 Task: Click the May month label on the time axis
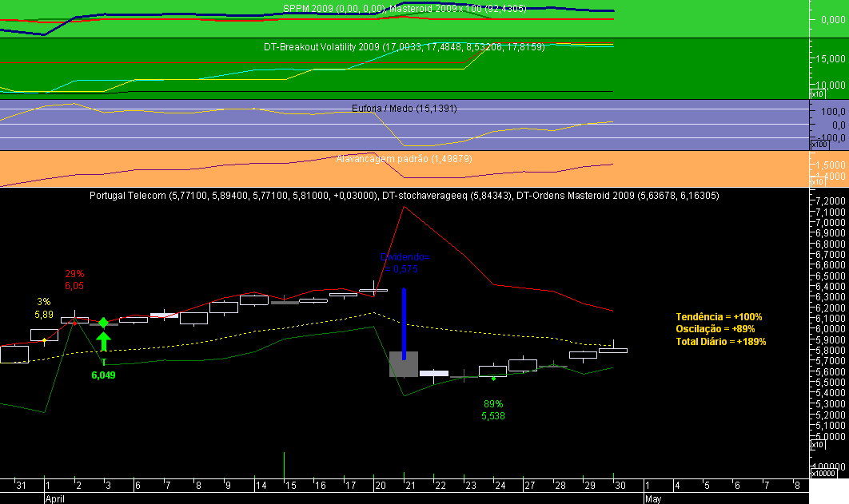point(653,498)
